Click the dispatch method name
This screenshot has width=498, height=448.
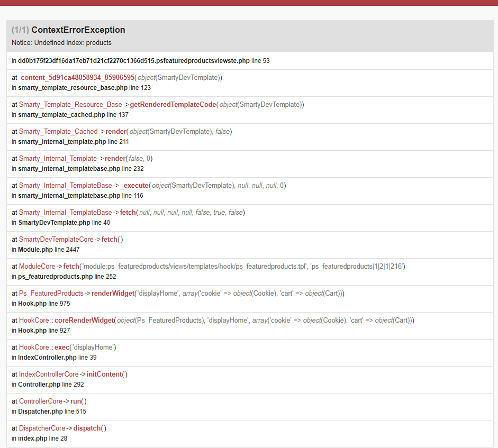coord(87,428)
